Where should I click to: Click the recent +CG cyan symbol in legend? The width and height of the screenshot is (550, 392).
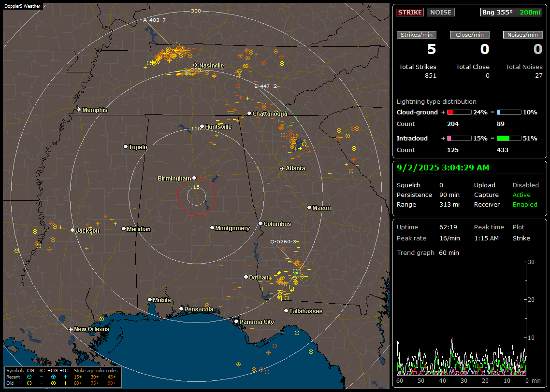tap(53, 377)
